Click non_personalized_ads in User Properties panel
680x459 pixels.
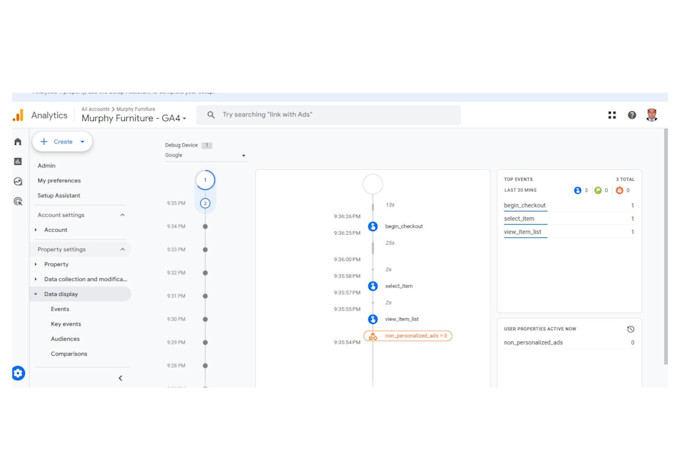click(x=533, y=343)
